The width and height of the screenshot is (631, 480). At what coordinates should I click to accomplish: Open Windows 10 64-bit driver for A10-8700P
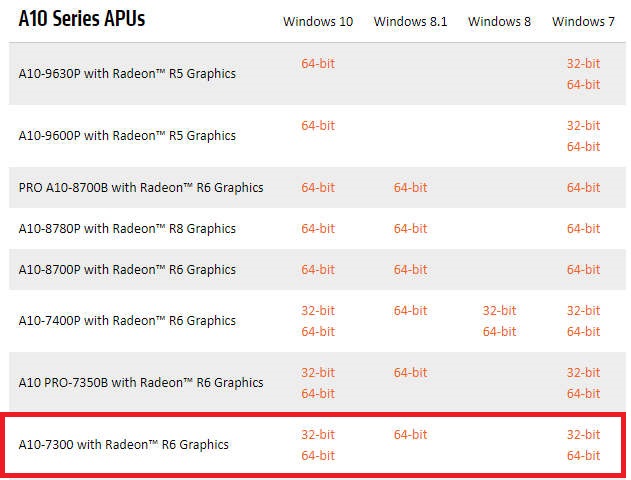click(318, 270)
